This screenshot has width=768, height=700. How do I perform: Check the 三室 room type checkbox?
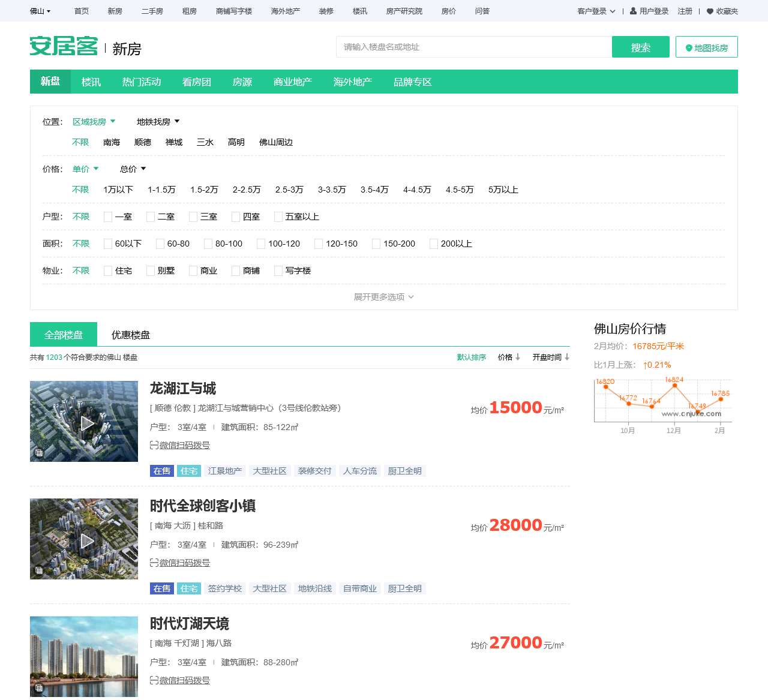click(193, 217)
